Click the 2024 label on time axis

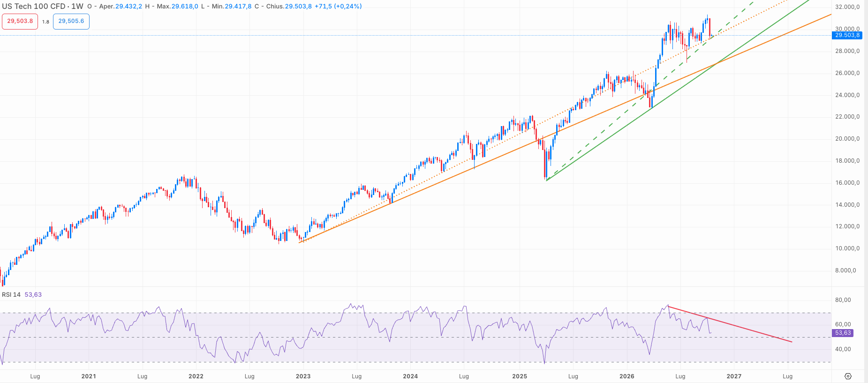point(410,376)
